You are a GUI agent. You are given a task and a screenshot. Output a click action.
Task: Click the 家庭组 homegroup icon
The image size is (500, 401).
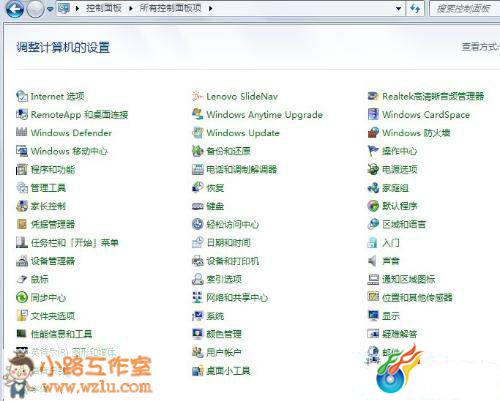[373, 188]
